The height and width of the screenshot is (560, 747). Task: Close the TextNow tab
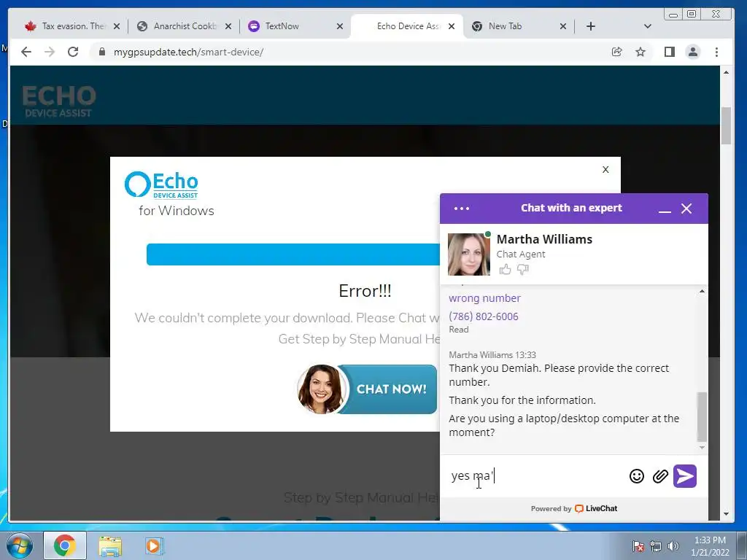click(340, 27)
